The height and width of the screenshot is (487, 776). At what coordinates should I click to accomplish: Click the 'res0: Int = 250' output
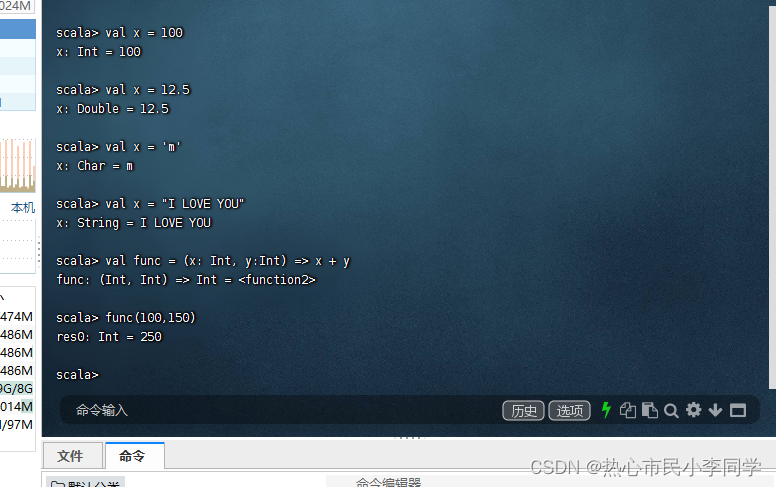point(109,337)
